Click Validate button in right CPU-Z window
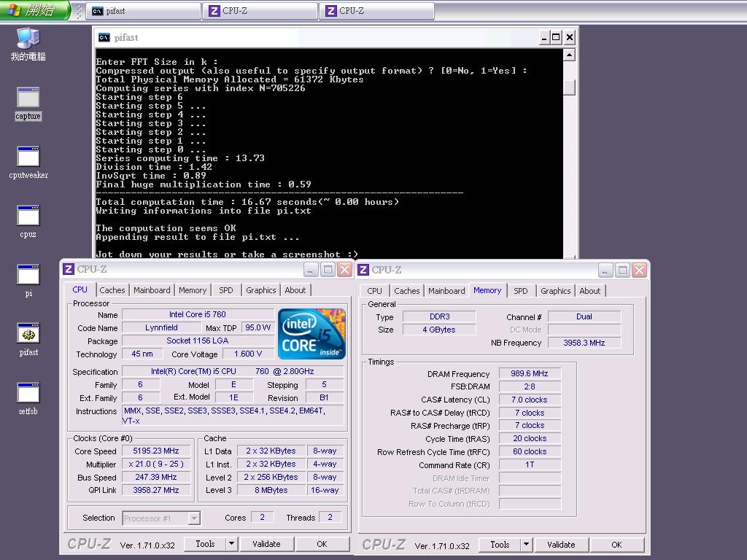The image size is (747, 560). (x=561, y=544)
